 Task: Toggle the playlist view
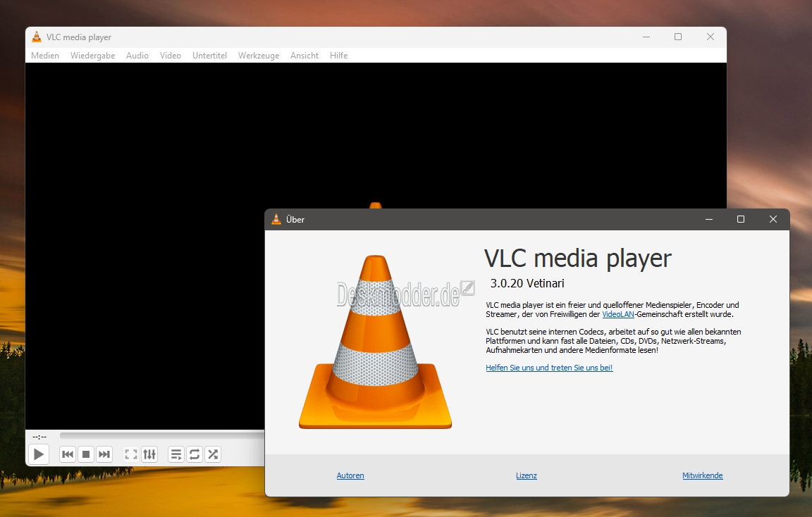click(x=176, y=454)
